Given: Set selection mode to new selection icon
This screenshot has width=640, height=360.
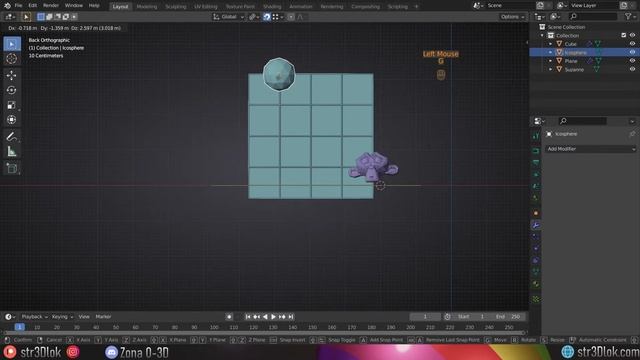Looking at the screenshot, I should [41, 17].
